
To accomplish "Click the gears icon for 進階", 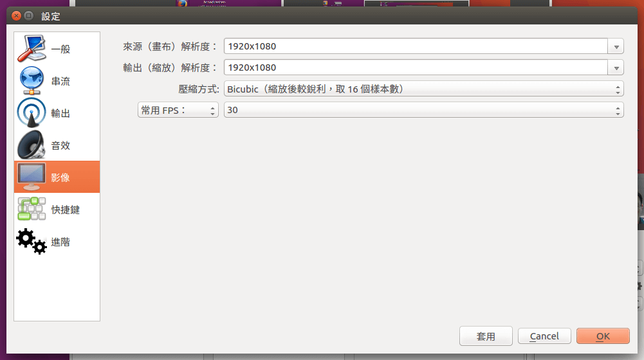I will pos(31,242).
